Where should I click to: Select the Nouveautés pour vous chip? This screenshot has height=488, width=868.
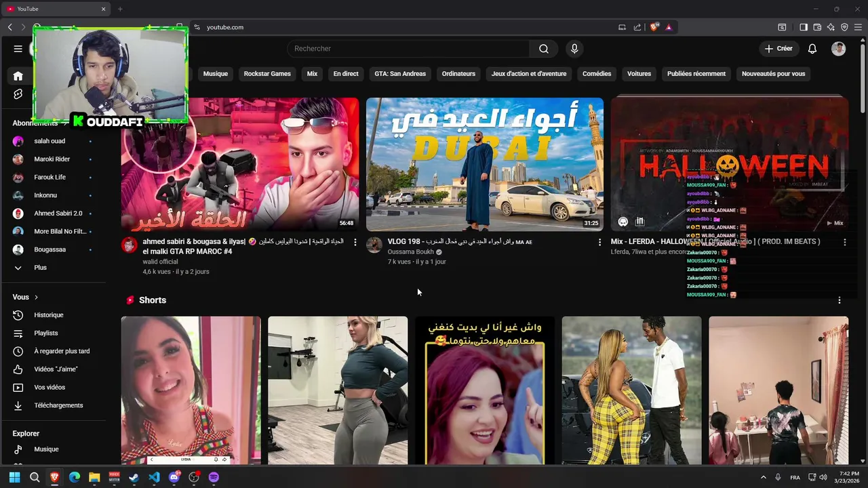pyautogui.click(x=773, y=74)
